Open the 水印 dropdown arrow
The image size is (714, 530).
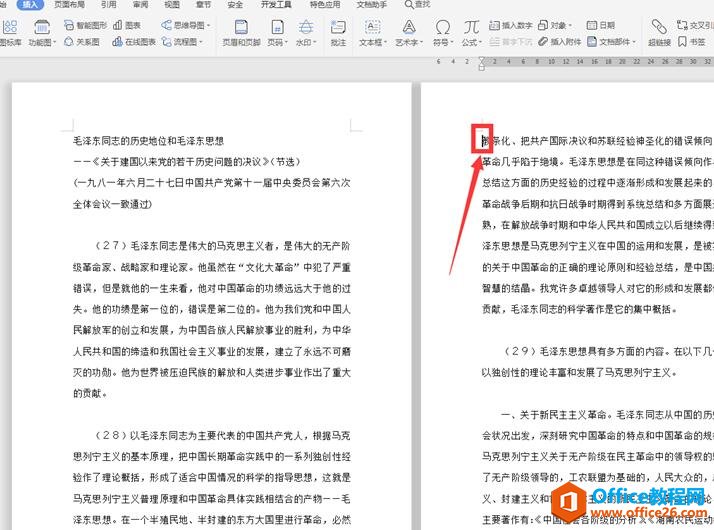click(315, 43)
